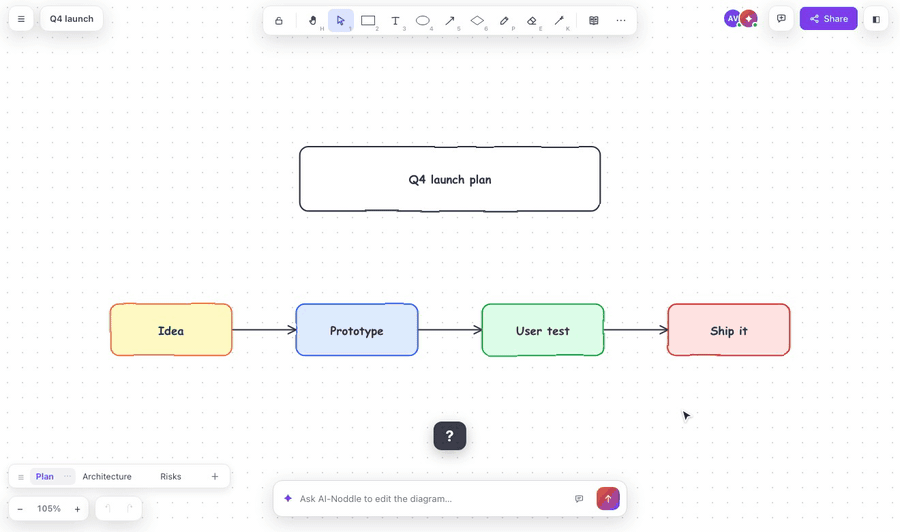Select the Q4 launch plan box
The height and width of the screenshot is (532, 900).
[x=450, y=179]
